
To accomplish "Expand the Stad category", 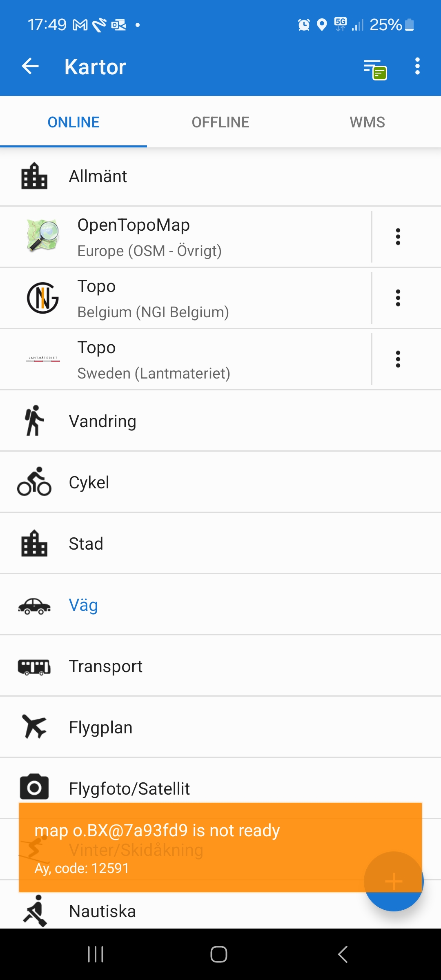I will (220, 544).
